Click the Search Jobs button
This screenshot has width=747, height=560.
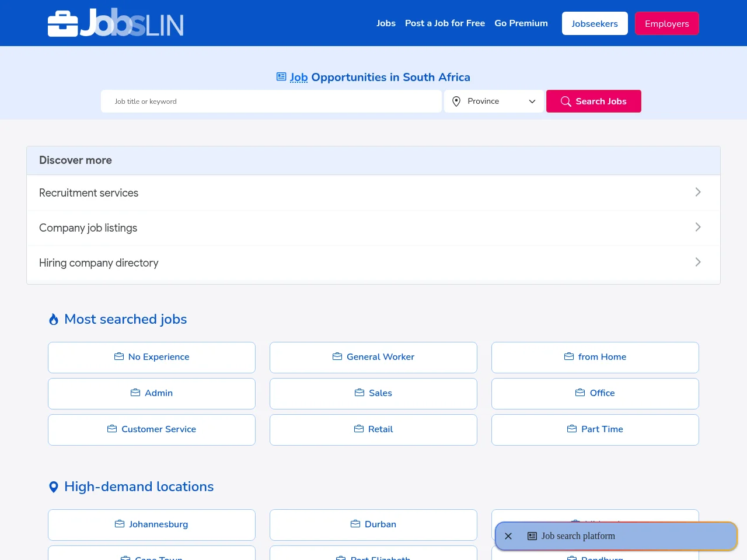pyautogui.click(x=594, y=101)
